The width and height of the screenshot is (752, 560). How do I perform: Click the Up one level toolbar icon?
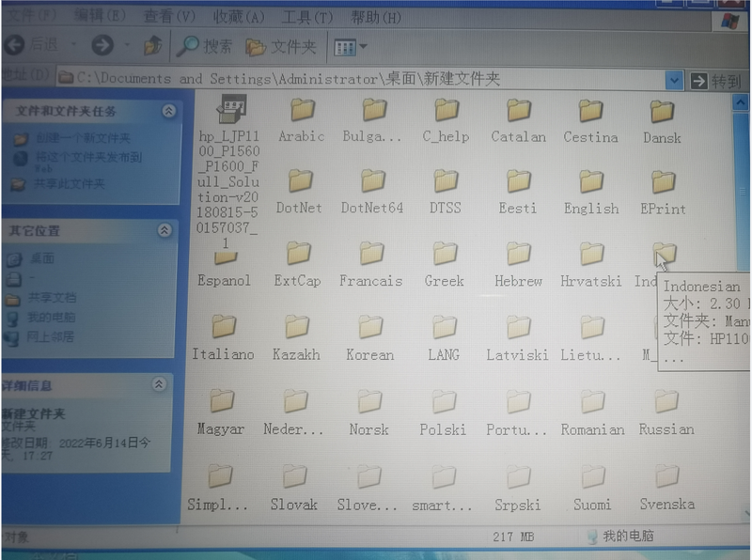[x=153, y=45]
